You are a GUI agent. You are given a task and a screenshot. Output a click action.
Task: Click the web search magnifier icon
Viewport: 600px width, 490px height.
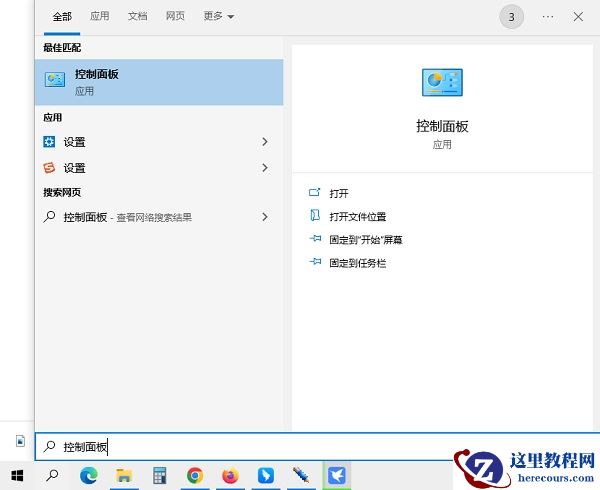(x=49, y=217)
